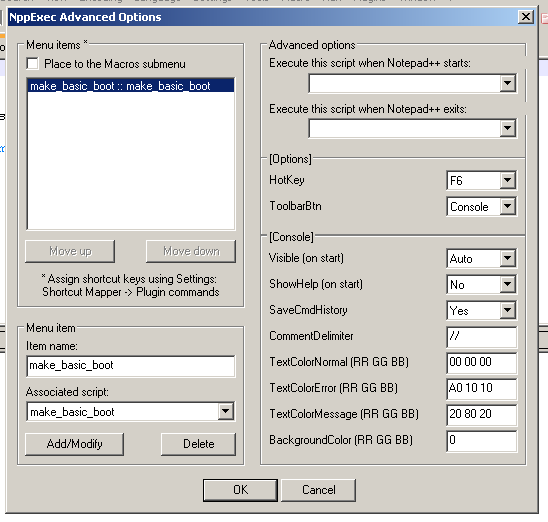Click the Move up button

70,251
